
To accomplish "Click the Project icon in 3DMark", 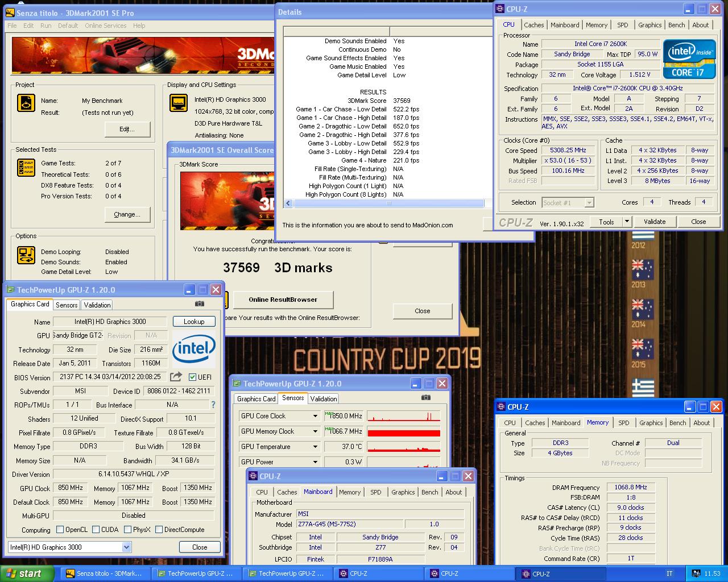I will pos(26,103).
